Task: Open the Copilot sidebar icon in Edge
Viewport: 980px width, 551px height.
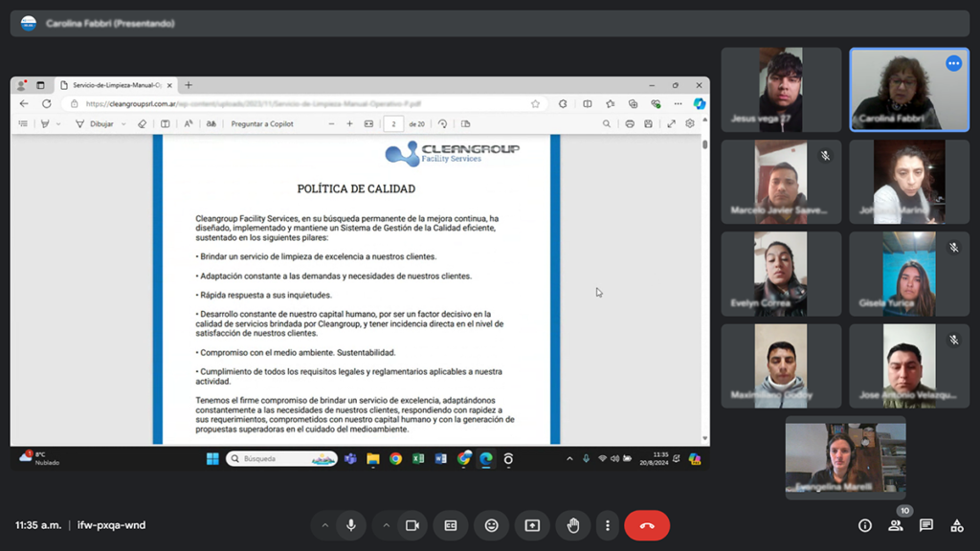Action: point(700,103)
